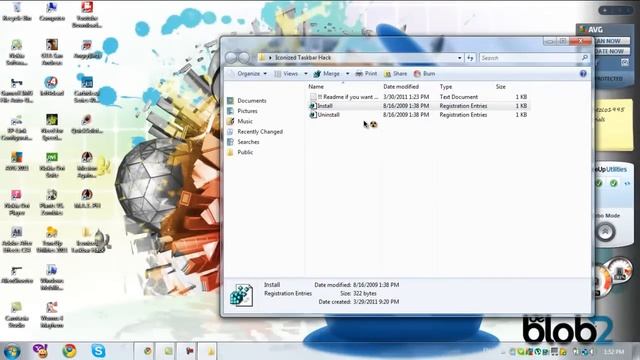Click 'Text Document' type cell
Image resolution: width=640 pixels, height=360 pixels.
coord(459,97)
